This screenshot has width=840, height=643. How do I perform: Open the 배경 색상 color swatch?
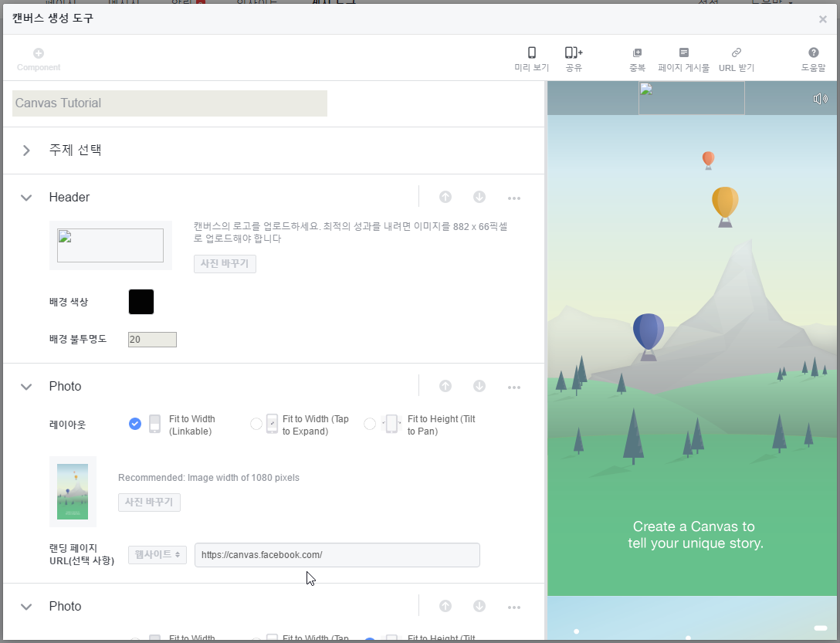141,301
